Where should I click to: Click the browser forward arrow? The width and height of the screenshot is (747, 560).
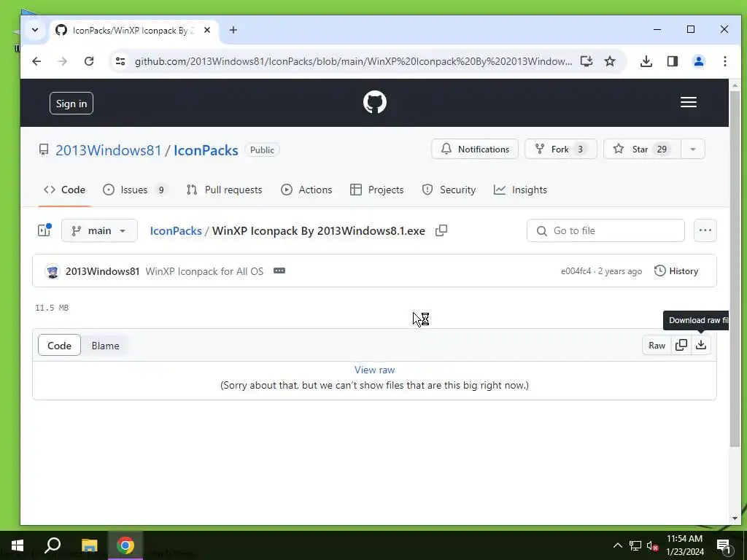click(63, 61)
